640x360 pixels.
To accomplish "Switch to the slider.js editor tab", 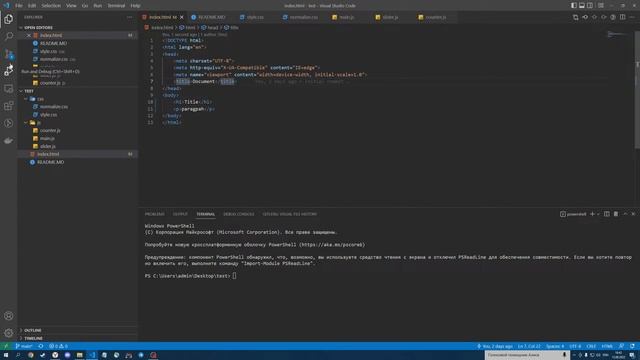I will coord(390,17).
